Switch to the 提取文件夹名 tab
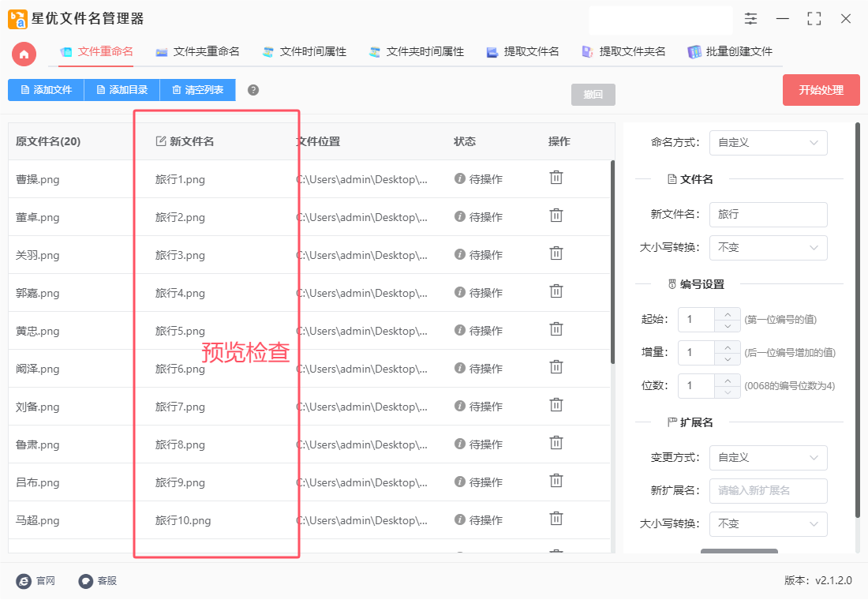Viewport: 868px width, 600px height. (623, 52)
